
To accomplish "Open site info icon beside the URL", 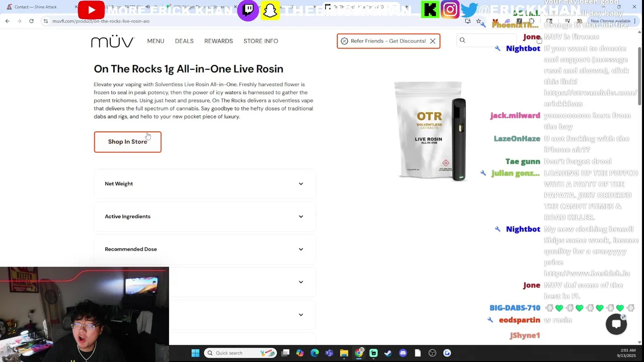I will pyautogui.click(x=46, y=21).
